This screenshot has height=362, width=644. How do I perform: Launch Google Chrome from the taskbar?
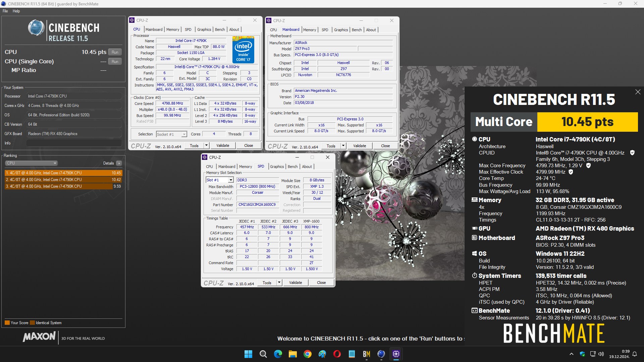(308, 354)
